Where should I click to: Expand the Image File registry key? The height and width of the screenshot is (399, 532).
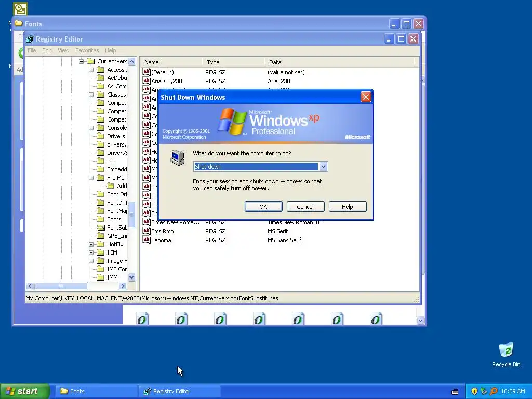[91, 261]
